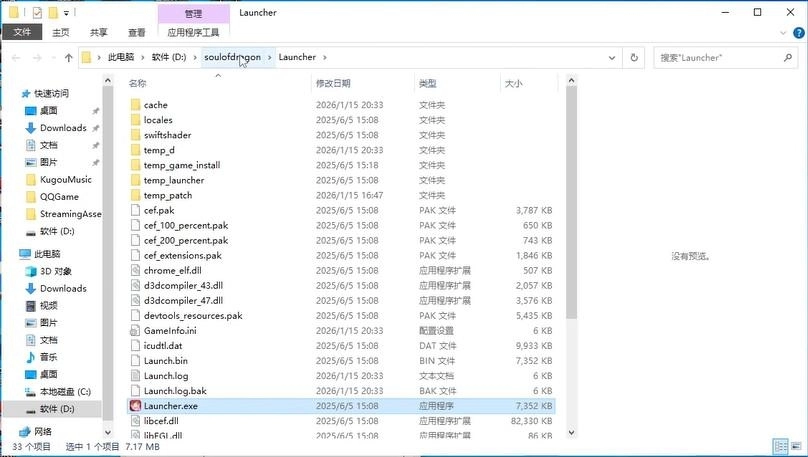Open the address bar history dropdown
The image size is (808, 457).
pyautogui.click(x=612, y=58)
